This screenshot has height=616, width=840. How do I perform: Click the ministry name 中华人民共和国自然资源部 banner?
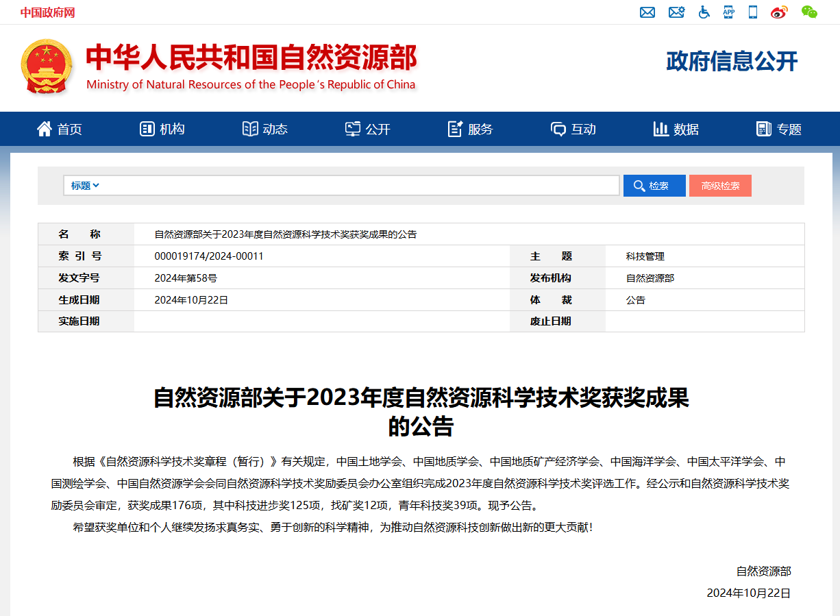click(x=251, y=58)
